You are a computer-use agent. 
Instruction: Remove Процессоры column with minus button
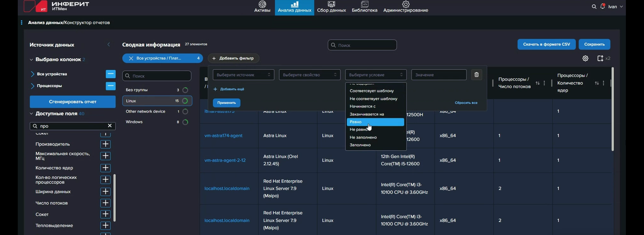pyautogui.click(x=110, y=86)
